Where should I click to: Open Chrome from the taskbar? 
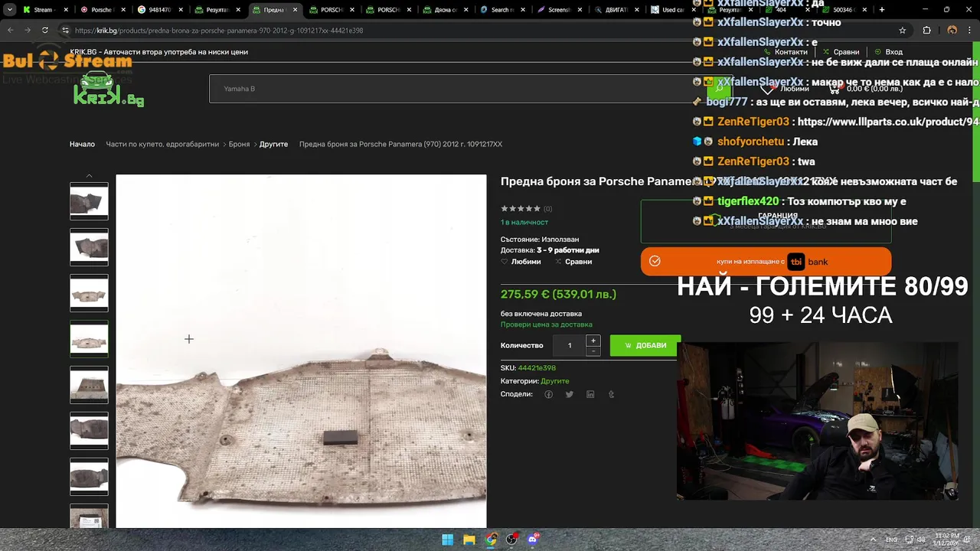(x=491, y=540)
